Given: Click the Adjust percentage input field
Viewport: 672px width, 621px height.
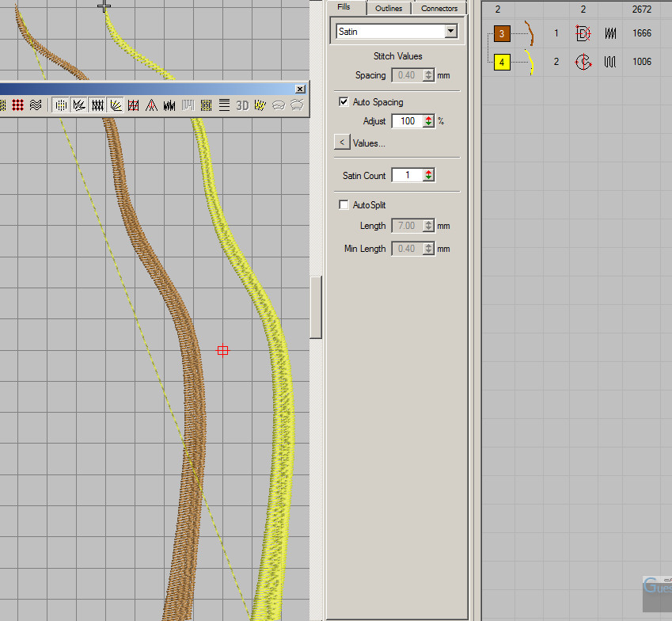Looking at the screenshot, I should click(407, 121).
